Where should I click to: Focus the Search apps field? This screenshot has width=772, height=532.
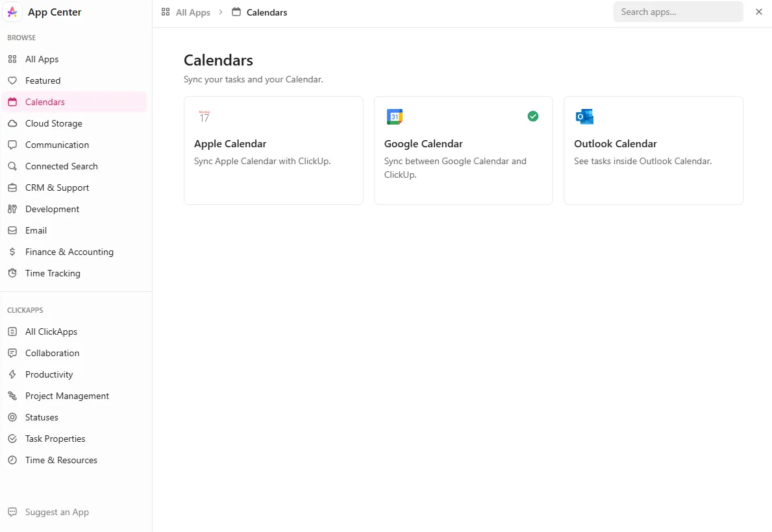678,12
